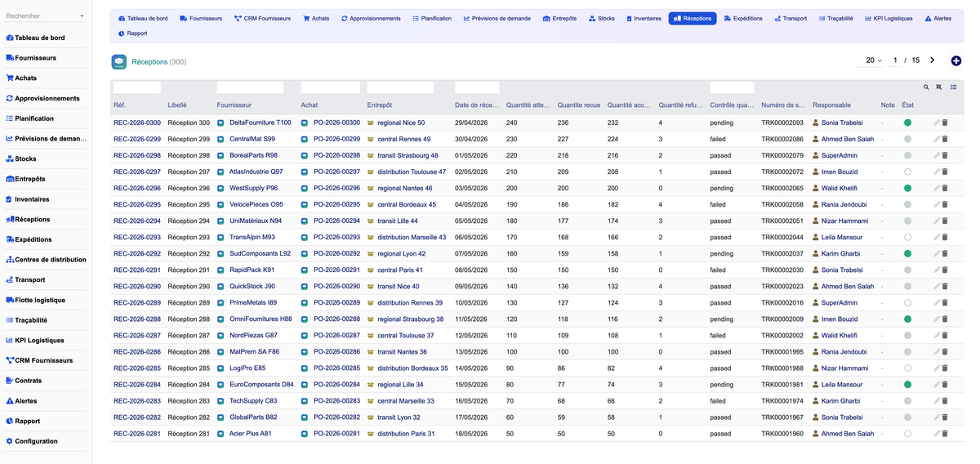Open responsable link Walid Khelifi in REC-2026-0296 row
This screenshot has height=464, width=980.
coord(840,188)
